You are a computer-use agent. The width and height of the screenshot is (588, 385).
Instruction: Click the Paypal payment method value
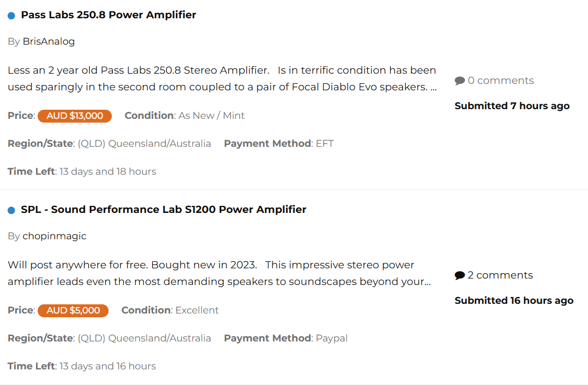pos(332,338)
